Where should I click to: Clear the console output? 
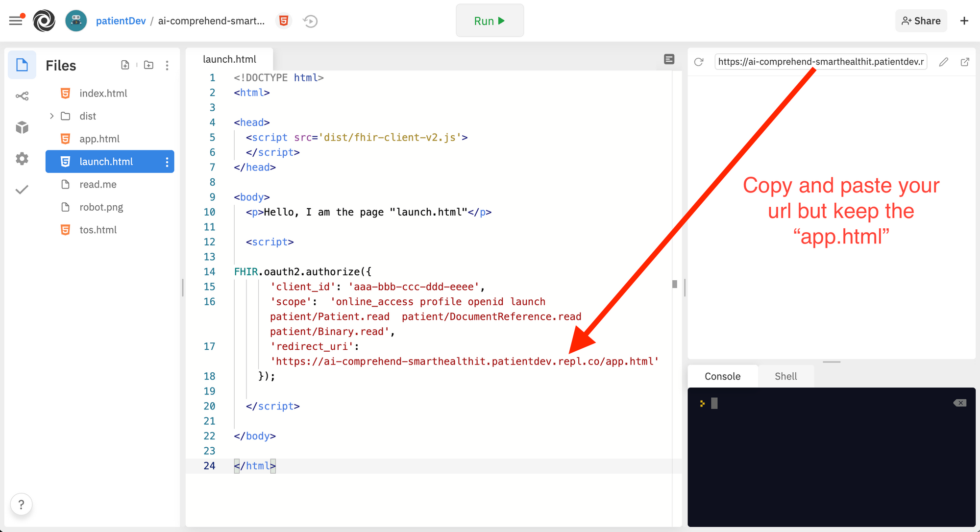pos(960,403)
